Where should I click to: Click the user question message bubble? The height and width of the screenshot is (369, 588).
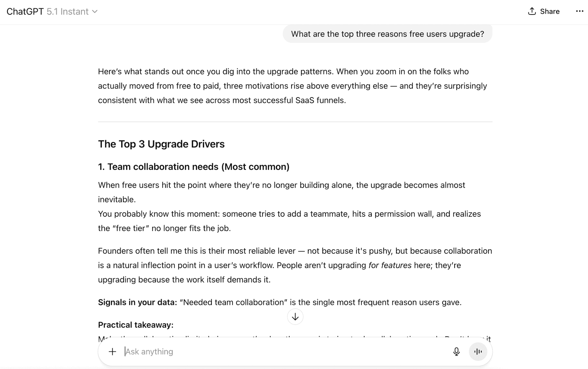point(387,34)
